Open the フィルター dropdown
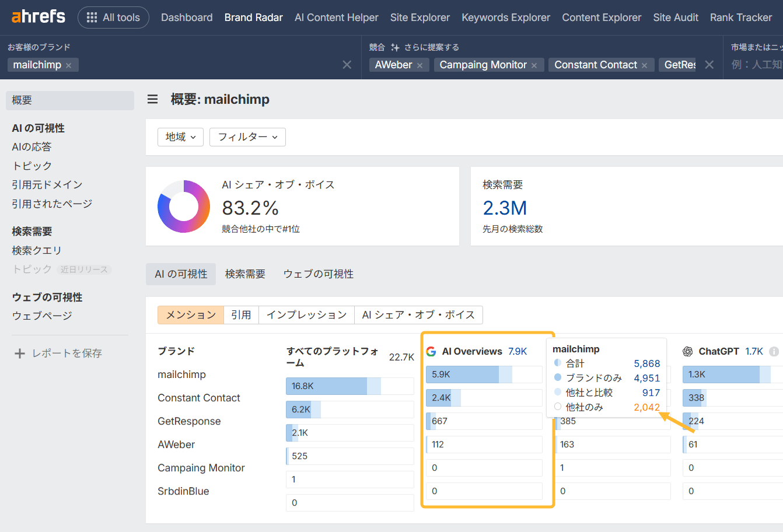Image resolution: width=783 pixels, height=532 pixels. [247, 136]
